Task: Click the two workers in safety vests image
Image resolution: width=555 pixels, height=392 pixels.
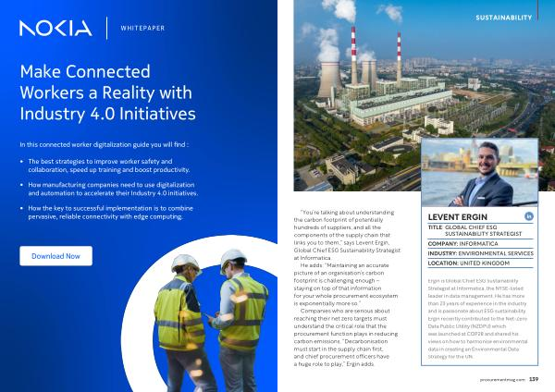Action: pyautogui.click(x=210, y=320)
